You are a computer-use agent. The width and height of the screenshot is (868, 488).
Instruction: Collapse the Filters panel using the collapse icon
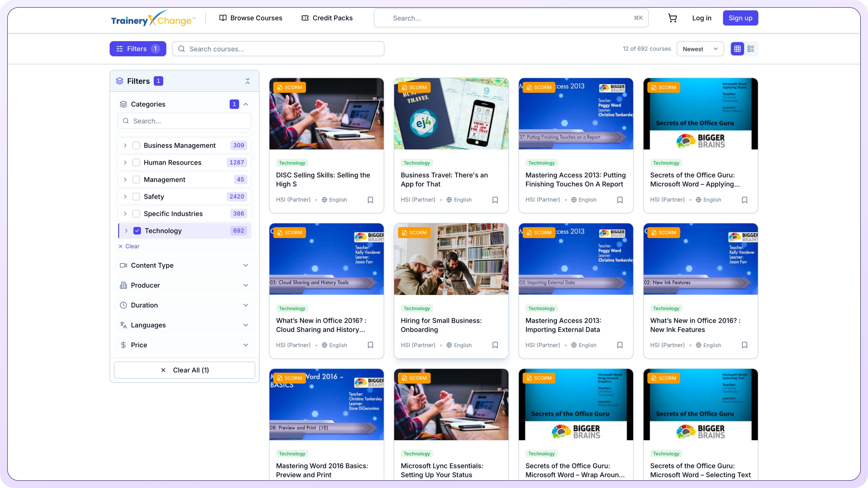(248, 81)
